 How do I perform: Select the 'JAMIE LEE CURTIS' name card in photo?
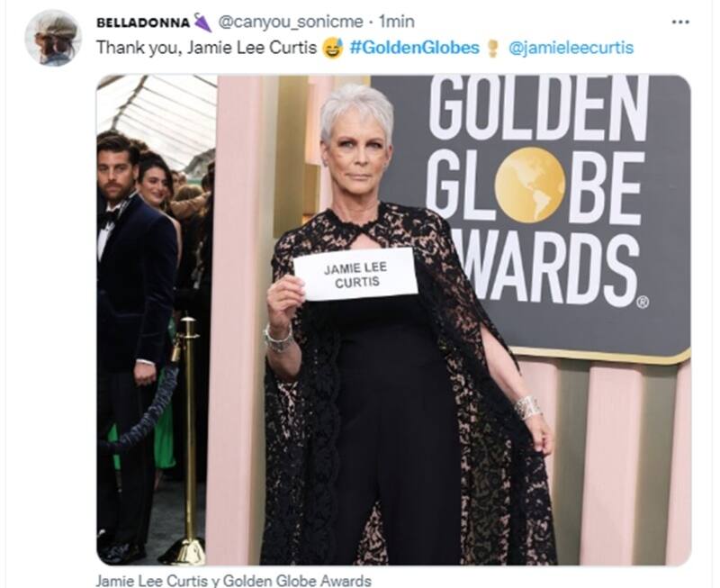coord(355,275)
